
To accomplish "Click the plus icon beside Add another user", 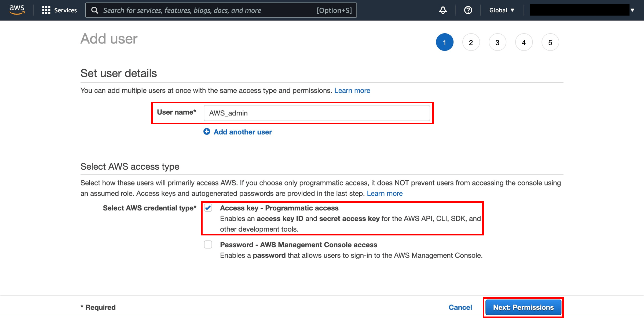I will point(207,132).
